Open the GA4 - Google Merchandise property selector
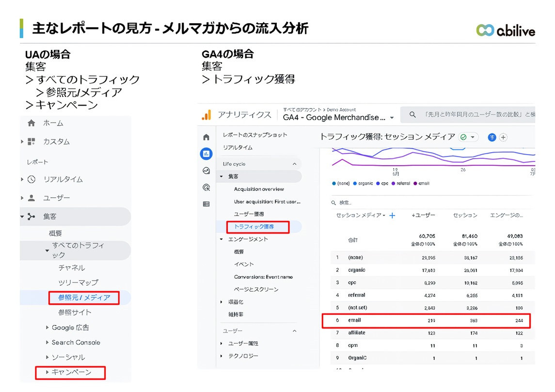 (339, 118)
